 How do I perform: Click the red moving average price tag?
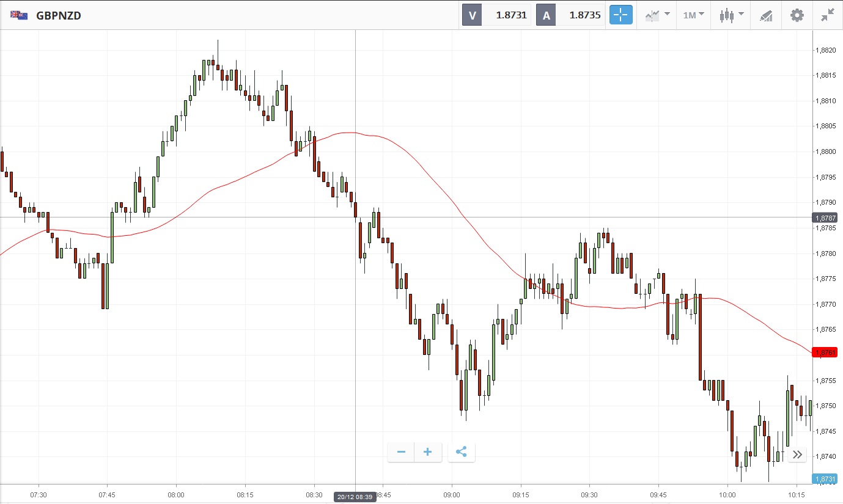825,352
